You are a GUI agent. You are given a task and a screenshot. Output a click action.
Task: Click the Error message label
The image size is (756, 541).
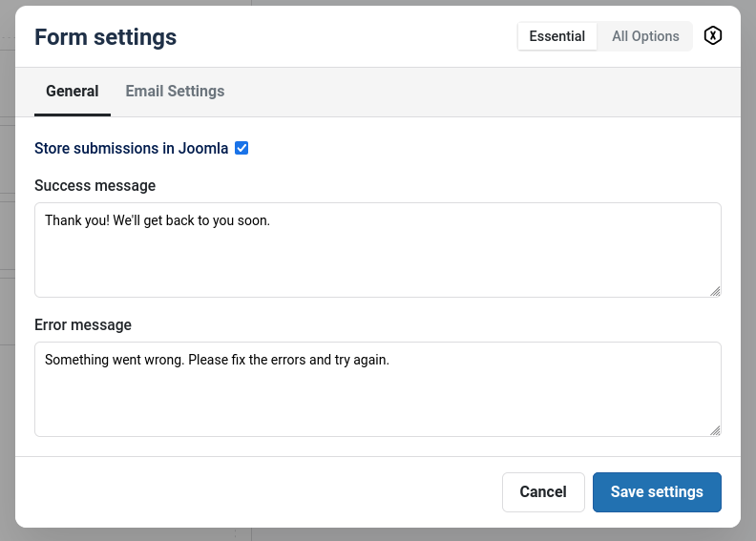pyautogui.click(x=83, y=324)
